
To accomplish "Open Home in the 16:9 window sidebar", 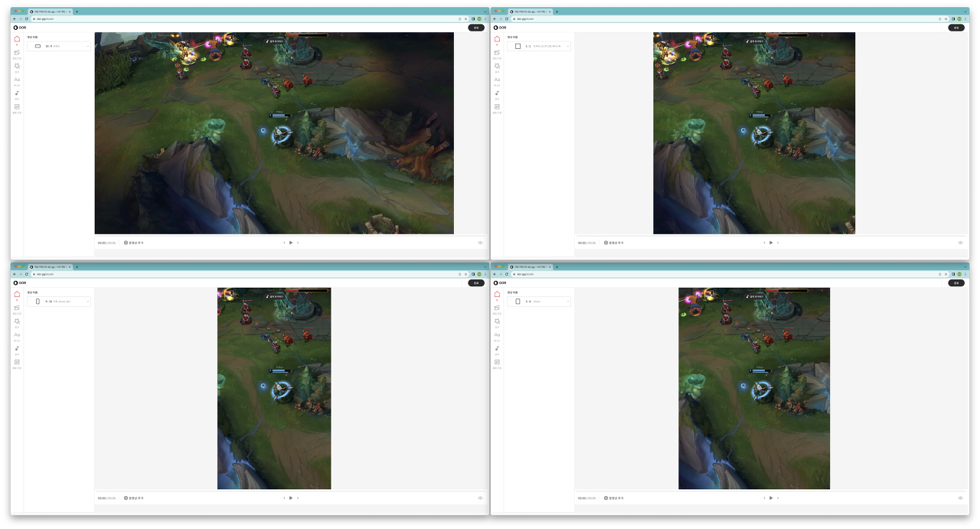I will point(17,40).
